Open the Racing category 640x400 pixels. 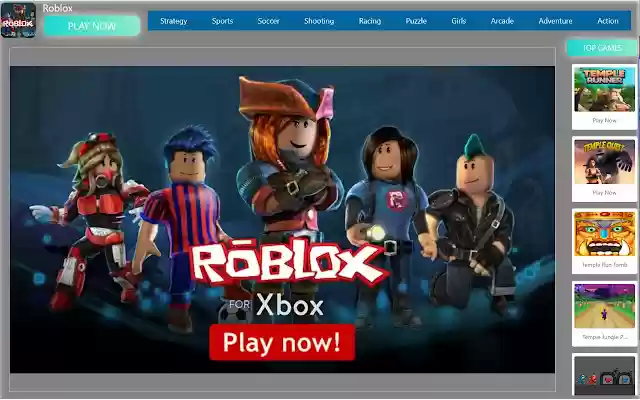[370, 21]
